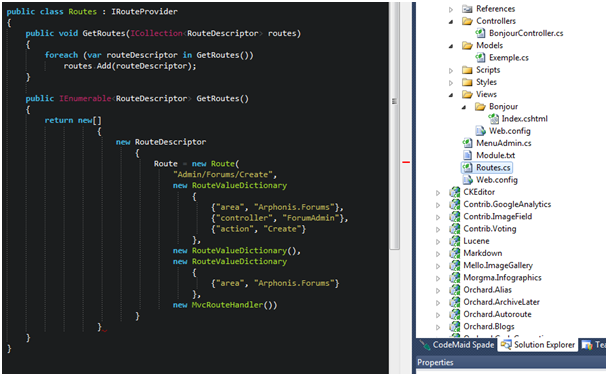Screen dimensions: 613x376
Task: Click the MvcRouteHandler identifier in code
Action: tap(227, 304)
